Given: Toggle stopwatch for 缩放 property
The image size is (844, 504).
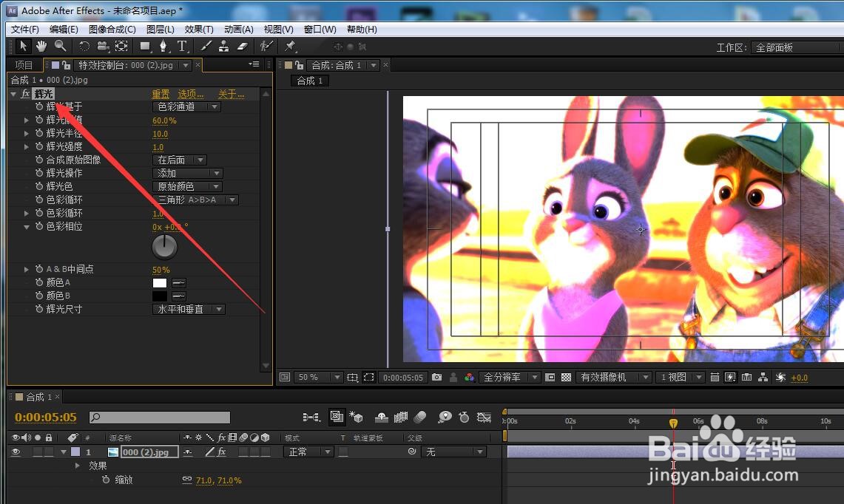Looking at the screenshot, I should [x=106, y=480].
